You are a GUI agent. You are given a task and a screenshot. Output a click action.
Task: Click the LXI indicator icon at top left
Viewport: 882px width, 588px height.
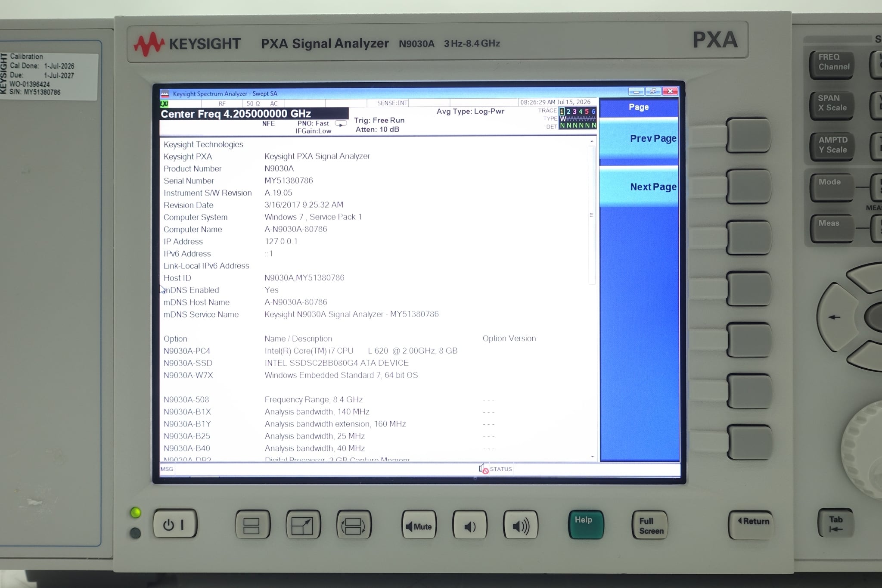(x=164, y=103)
